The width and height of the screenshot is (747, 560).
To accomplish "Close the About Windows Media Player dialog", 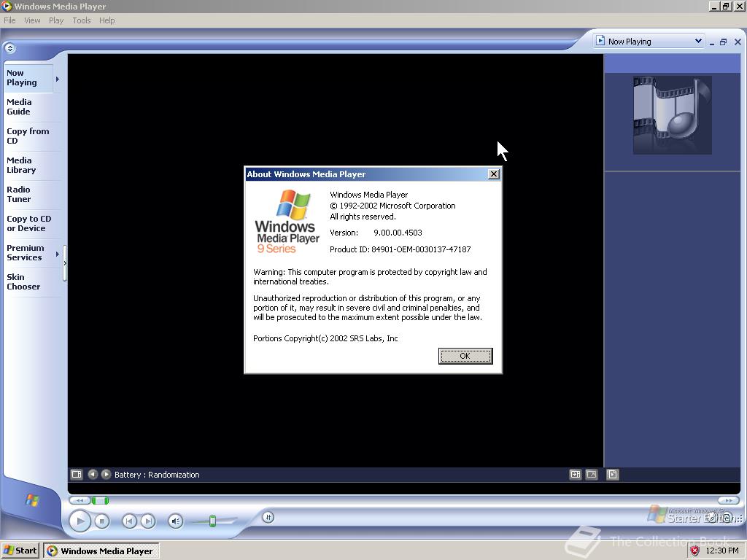I will pyautogui.click(x=494, y=174).
